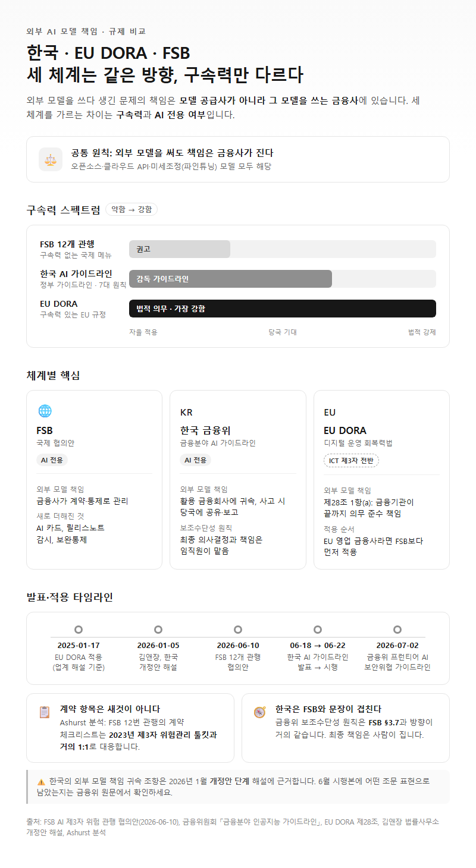Click the warning triangle icon in the footer note

pyautogui.click(x=41, y=782)
